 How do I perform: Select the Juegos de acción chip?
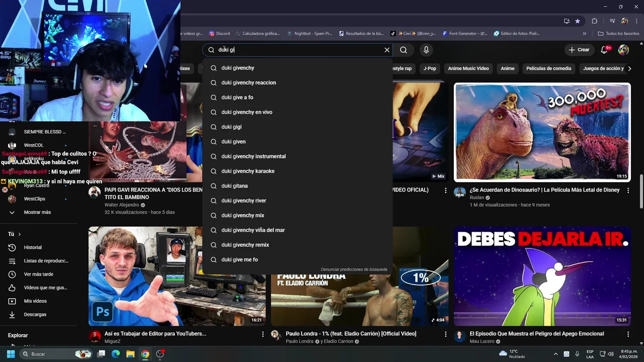[603, 68]
